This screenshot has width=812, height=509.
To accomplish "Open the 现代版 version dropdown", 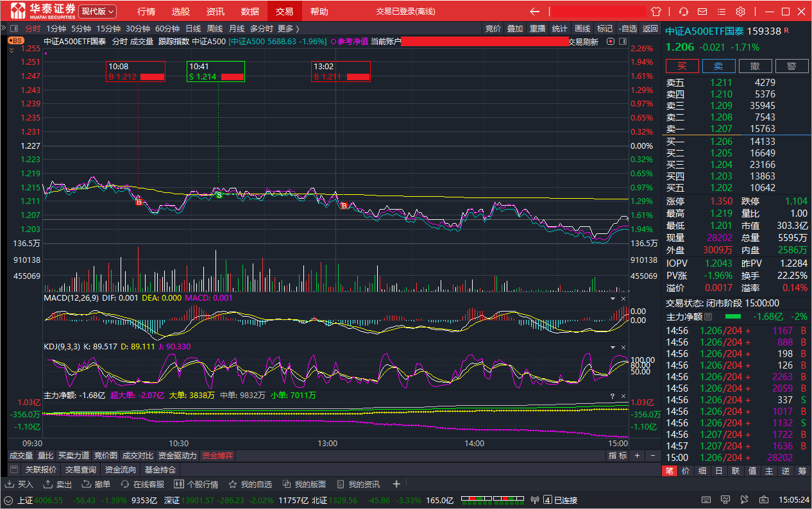I will pos(98,12).
